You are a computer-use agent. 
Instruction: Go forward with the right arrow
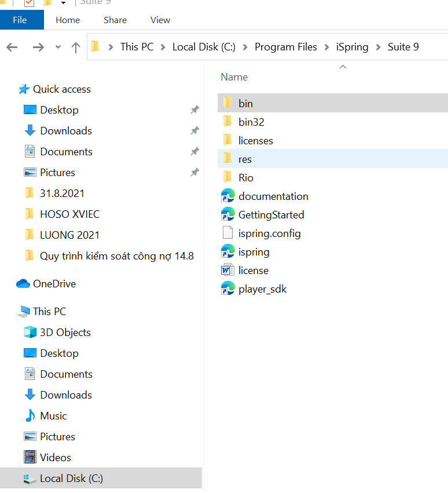coord(38,48)
